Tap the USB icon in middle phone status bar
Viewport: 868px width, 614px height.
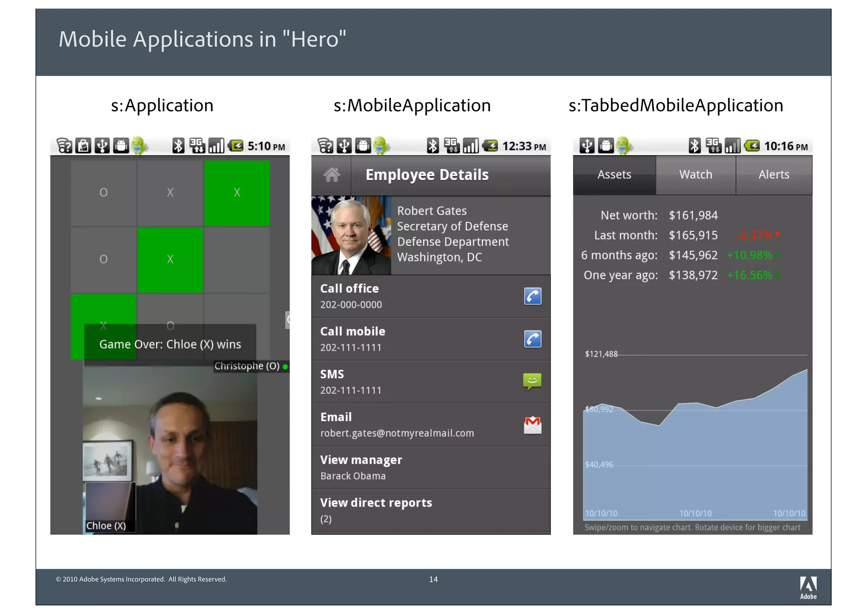point(344,146)
